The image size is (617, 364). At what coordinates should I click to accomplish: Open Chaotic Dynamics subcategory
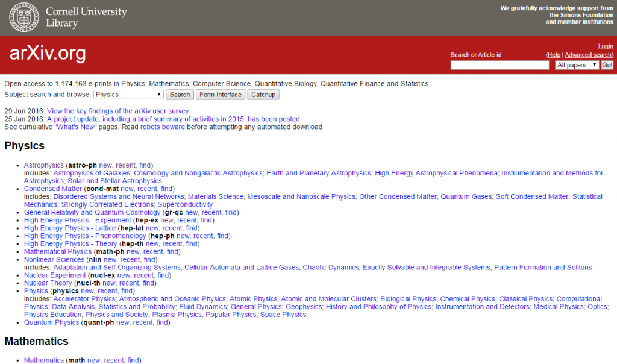pos(331,267)
